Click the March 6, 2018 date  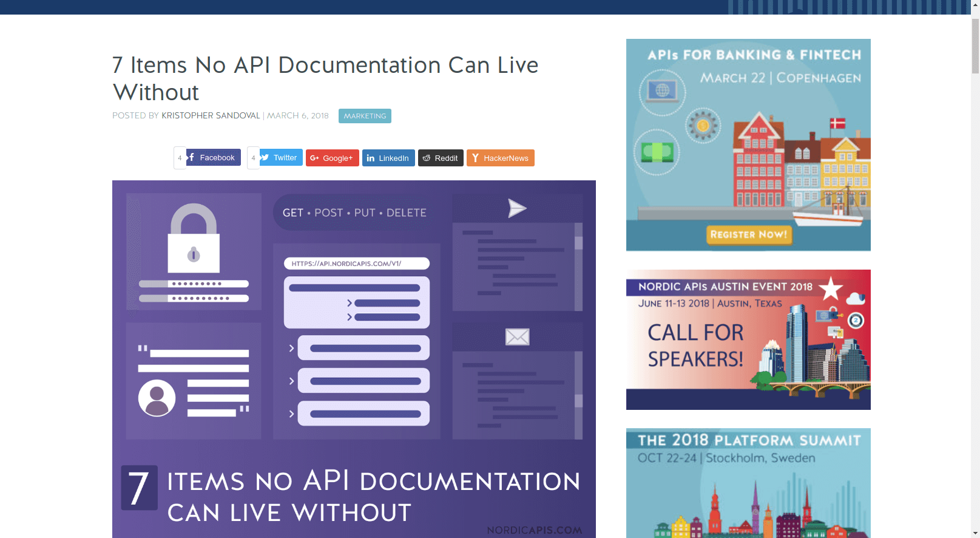click(298, 115)
